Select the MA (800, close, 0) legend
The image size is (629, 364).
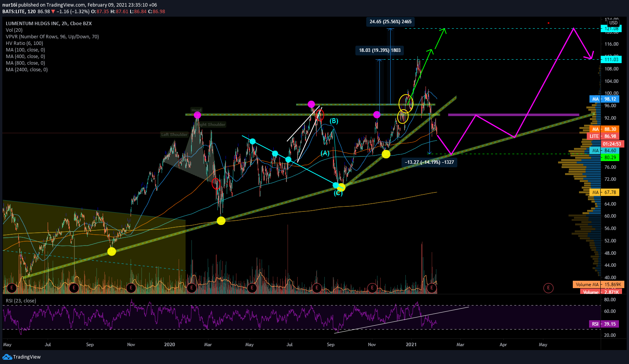(x=25, y=63)
